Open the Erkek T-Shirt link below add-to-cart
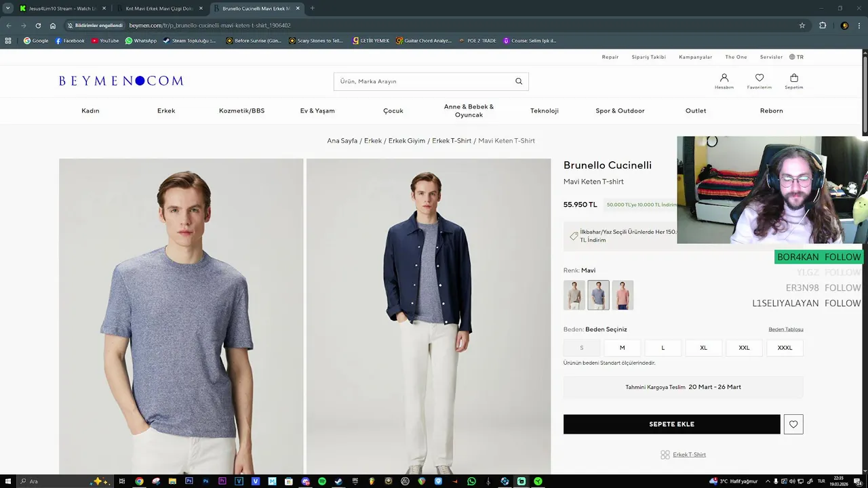 click(x=689, y=455)
